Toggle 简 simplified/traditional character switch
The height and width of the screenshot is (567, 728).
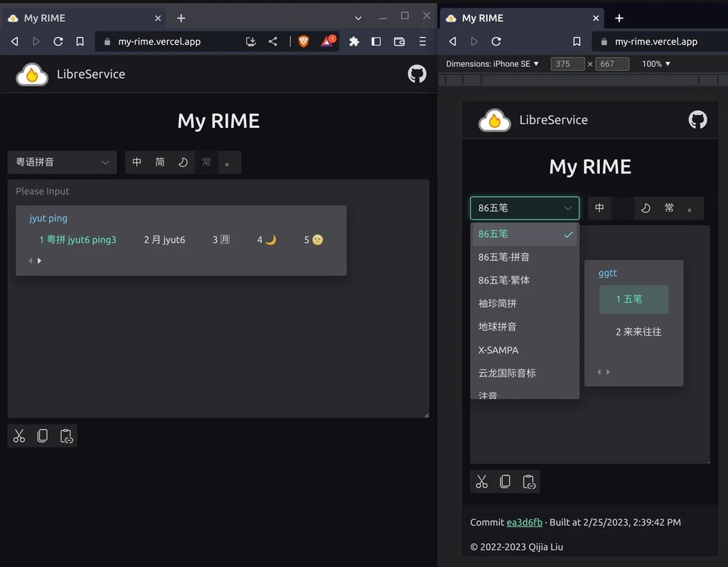[160, 162]
